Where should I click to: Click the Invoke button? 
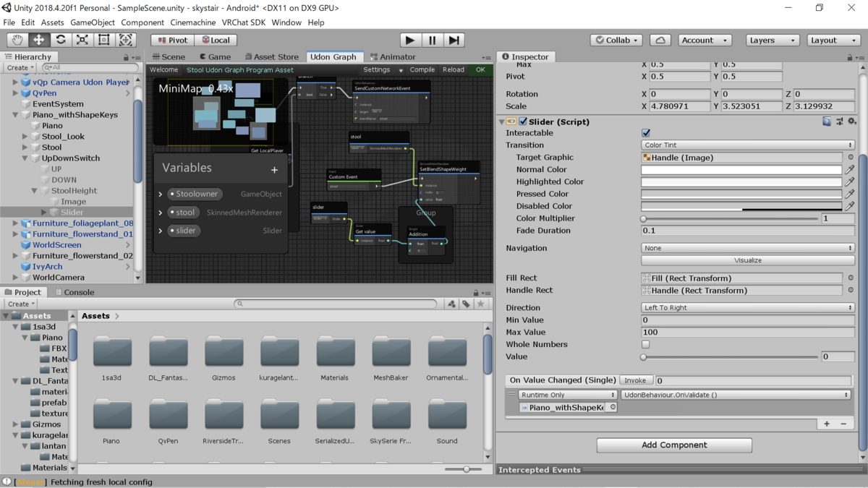coord(635,380)
